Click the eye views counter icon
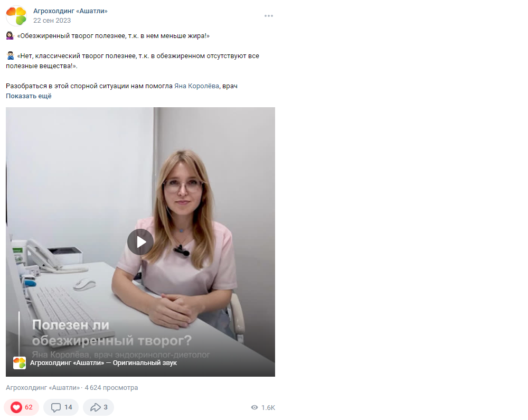This screenshot has width=528, height=420. click(x=254, y=407)
